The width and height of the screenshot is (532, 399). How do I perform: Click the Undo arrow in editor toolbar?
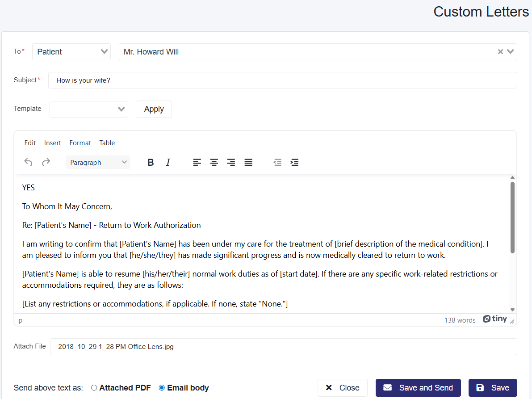coord(28,162)
